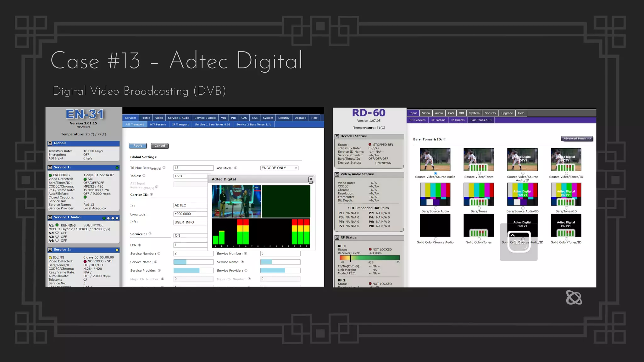This screenshot has width=644, height=362.
Task: Click help icon beside left Service Name
Action: (156, 262)
